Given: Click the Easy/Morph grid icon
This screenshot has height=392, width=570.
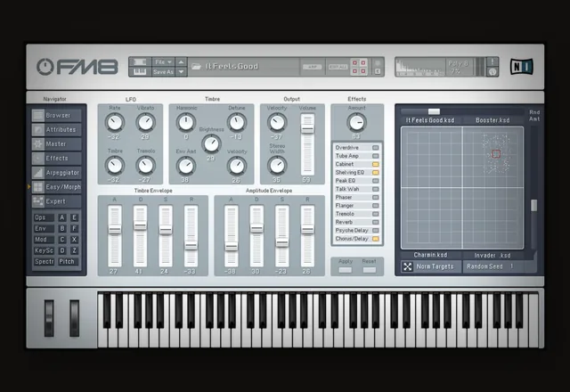Looking at the screenshot, I should click(x=37, y=187).
